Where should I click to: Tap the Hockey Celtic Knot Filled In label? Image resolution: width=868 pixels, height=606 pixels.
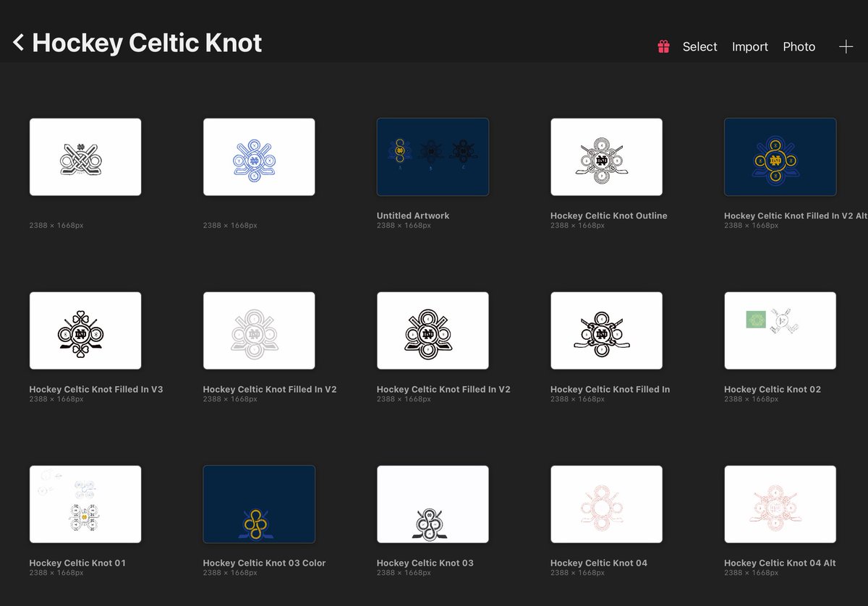610,389
